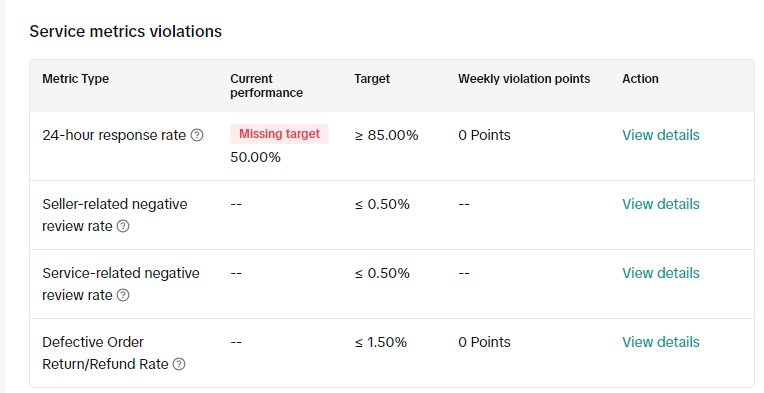Click help icon beside Service-related negative review rate
The image size is (764, 393).
point(123,295)
